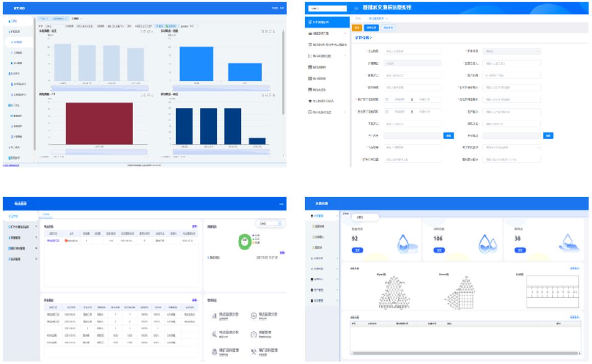
Task: Click the orange button in form toolbar
Action: pos(357,28)
